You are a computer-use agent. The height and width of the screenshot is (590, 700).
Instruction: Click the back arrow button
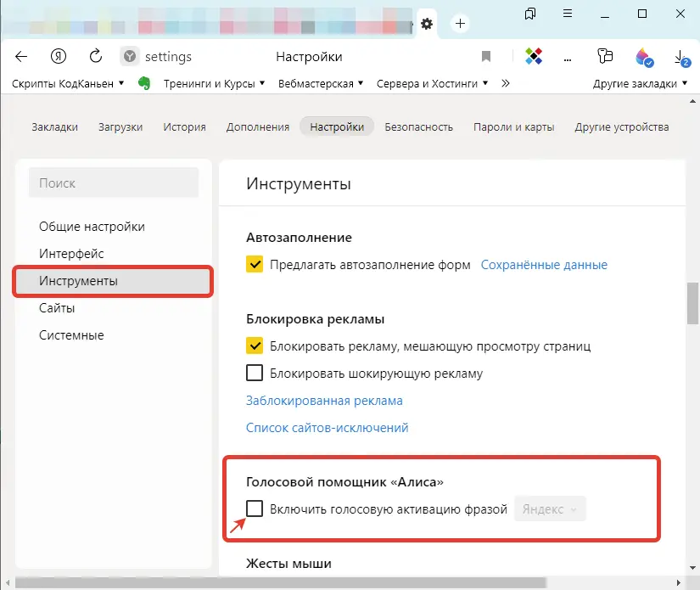[22, 57]
